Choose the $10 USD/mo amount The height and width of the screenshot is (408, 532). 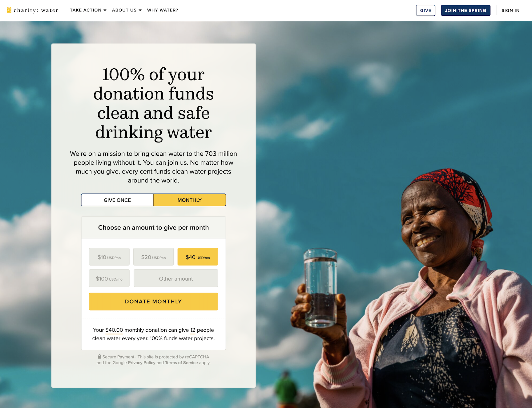click(x=109, y=257)
